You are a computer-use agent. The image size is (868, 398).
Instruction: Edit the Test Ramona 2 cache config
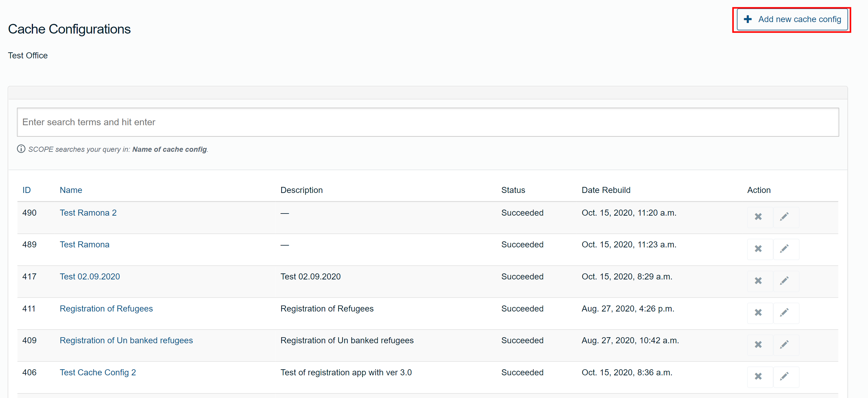click(784, 217)
